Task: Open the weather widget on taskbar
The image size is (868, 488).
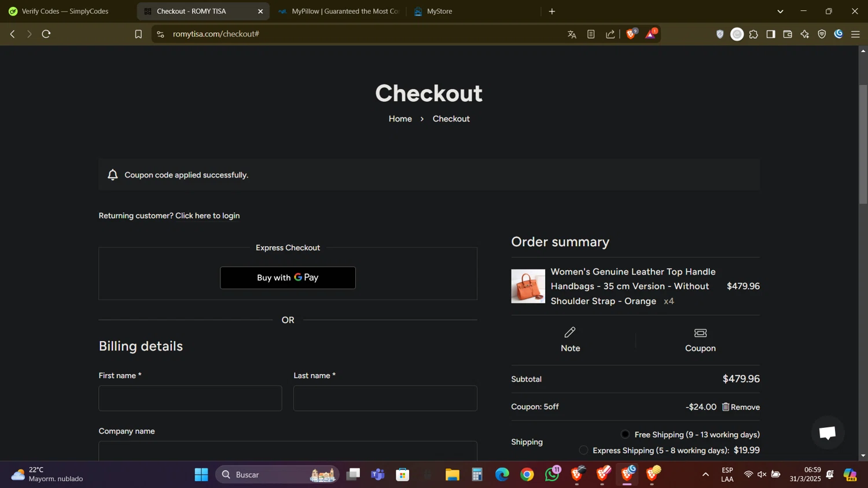Action: click(47, 475)
